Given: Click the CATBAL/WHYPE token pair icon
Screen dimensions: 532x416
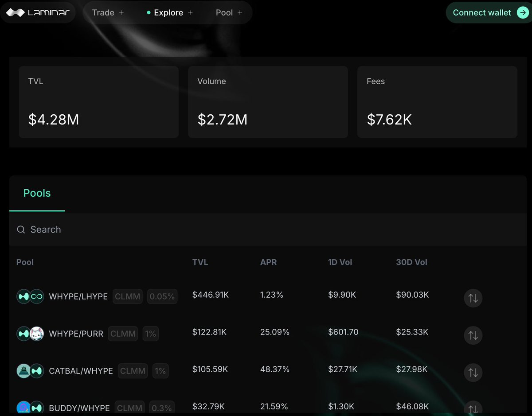Looking at the screenshot, I should 30,371.
